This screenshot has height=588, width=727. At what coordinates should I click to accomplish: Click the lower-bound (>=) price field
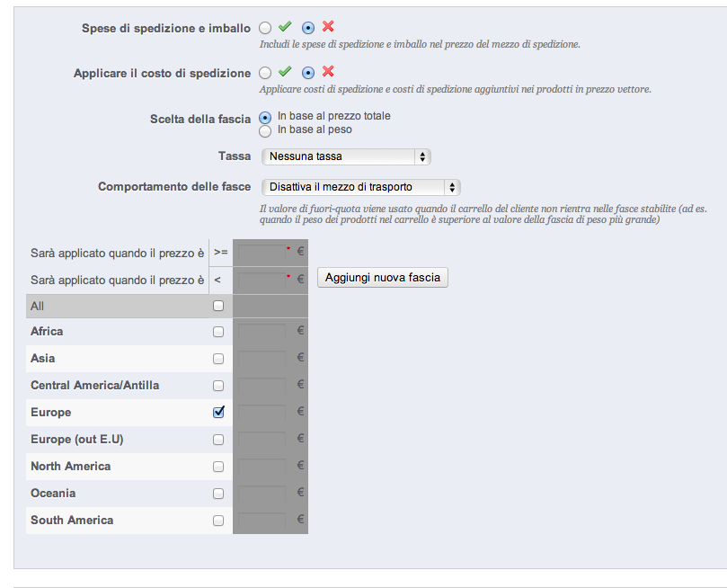coord(262,254)
